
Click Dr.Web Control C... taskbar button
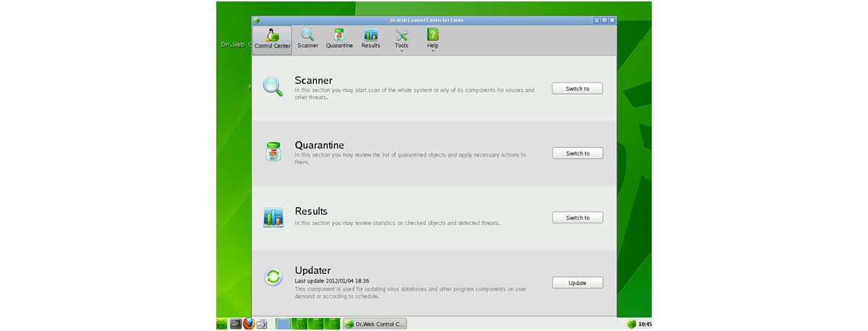click(375, 324)
